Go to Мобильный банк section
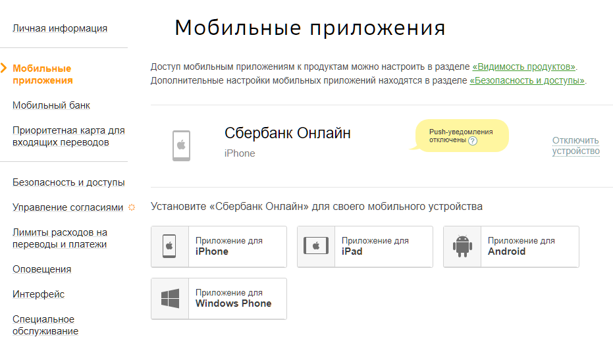The image size is (613, 364). coord(51,105)
